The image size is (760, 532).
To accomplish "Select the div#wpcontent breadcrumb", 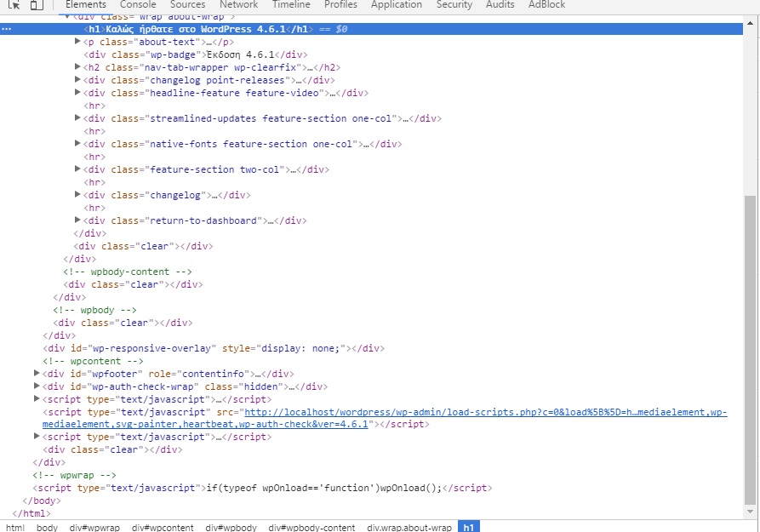I will 163,527.
